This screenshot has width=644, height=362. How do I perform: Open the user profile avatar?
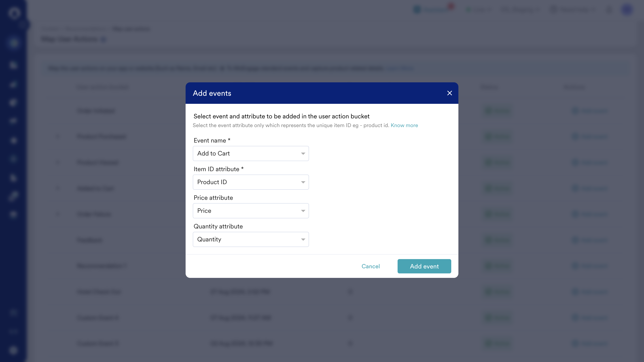(x=627, y=9)
